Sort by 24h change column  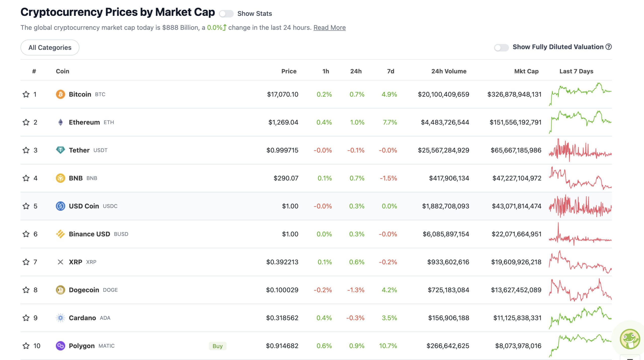(x=356, y=71)
